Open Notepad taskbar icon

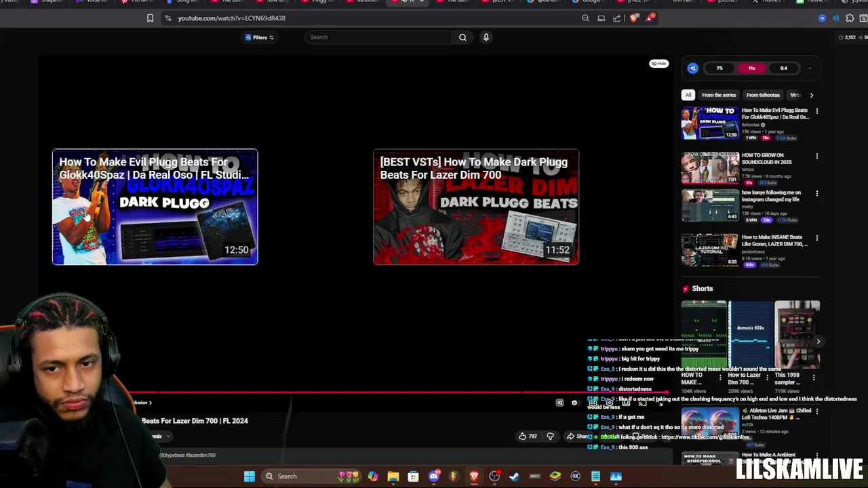pos(595,476)
